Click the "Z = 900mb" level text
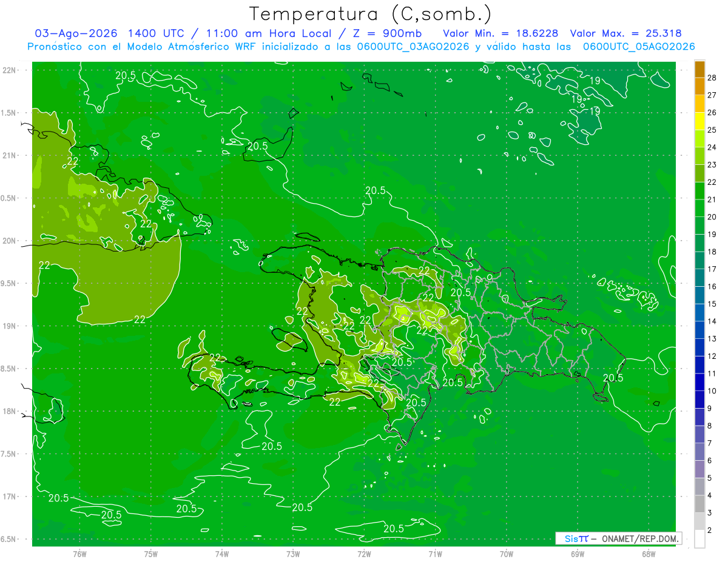Image resolution: width=728 pixels, height=562 pixels. click(x=388, y=33)
